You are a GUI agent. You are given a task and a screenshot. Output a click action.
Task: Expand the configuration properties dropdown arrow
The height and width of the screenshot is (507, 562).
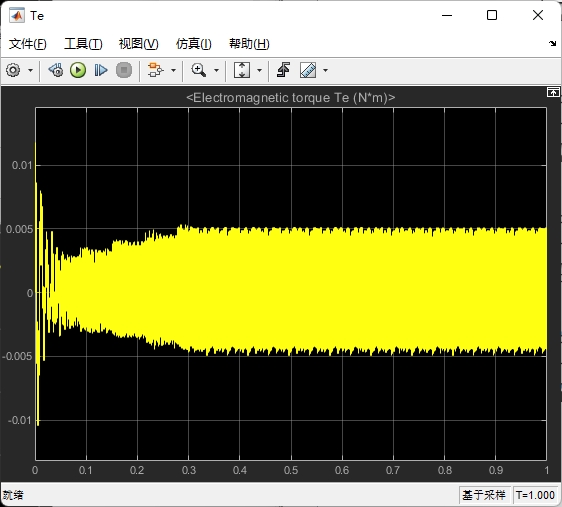30,70
